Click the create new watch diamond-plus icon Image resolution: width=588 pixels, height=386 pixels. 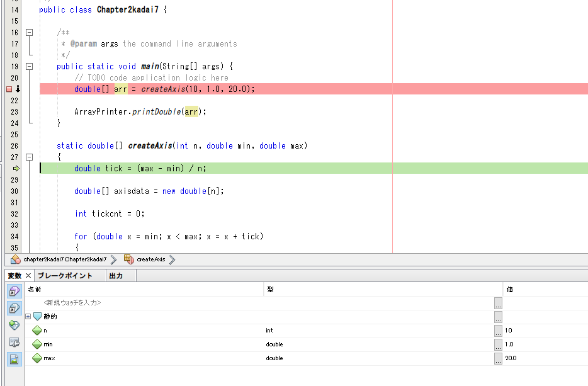(14, 325)
